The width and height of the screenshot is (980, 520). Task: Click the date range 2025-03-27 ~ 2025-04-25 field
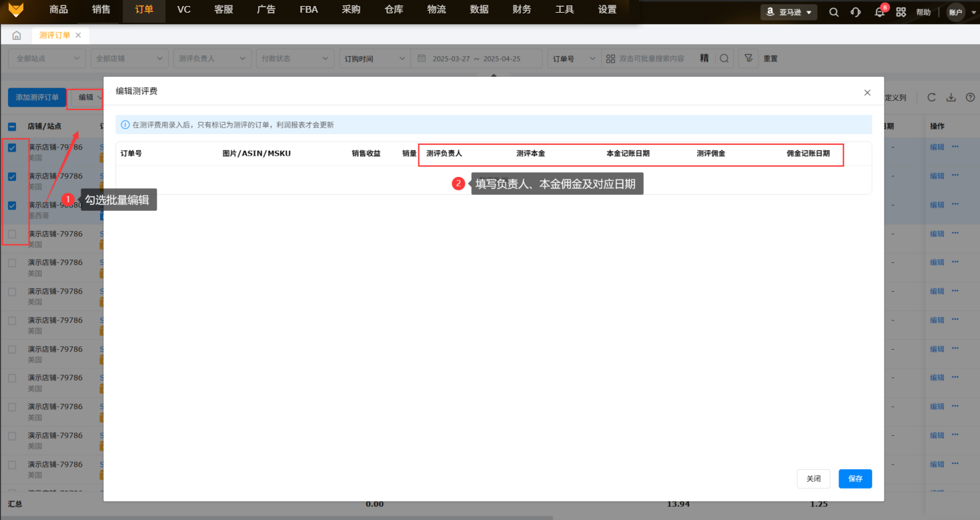(477, 59)
